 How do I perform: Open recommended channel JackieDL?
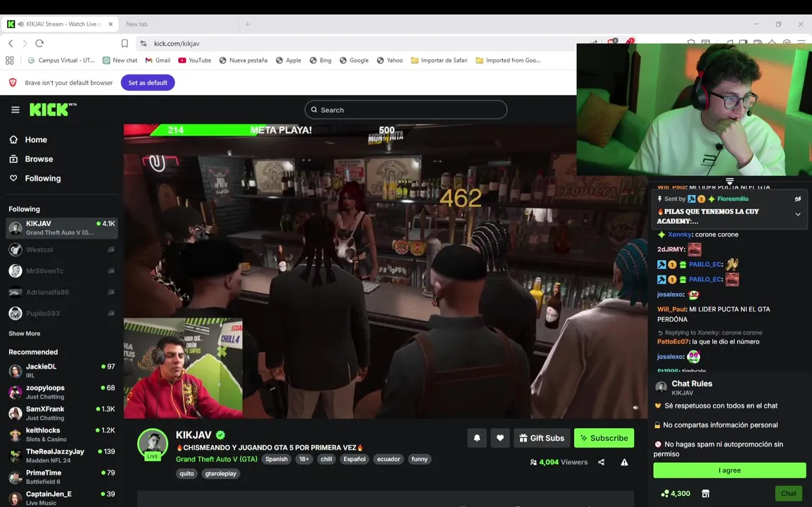pos(62,370)
